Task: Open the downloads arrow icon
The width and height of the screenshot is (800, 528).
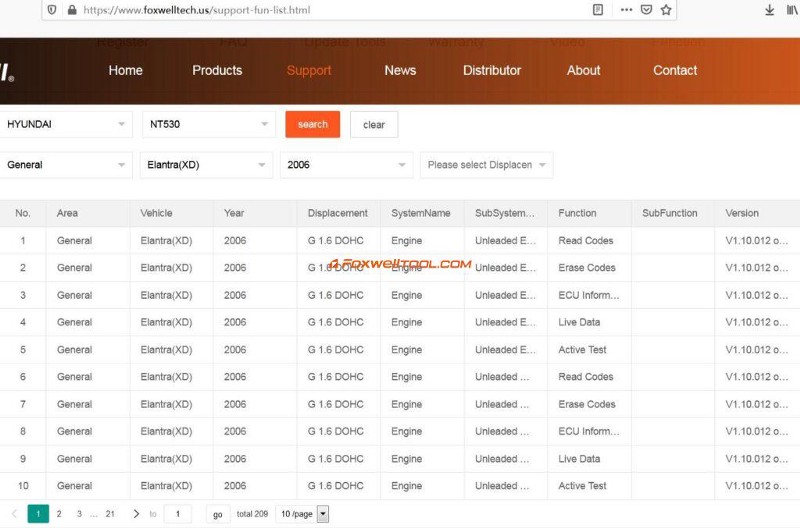Action: [769, 10]
